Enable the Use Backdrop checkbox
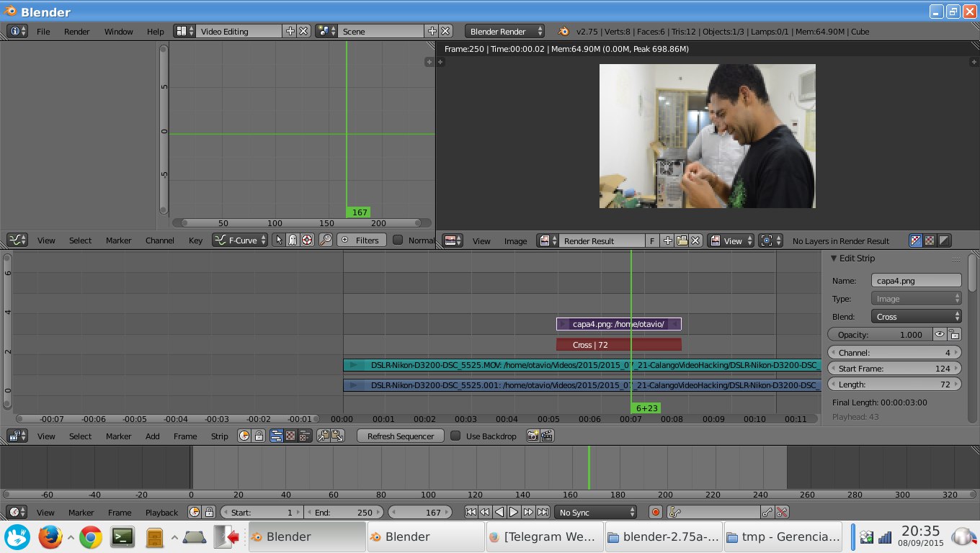 click(455, 436)
